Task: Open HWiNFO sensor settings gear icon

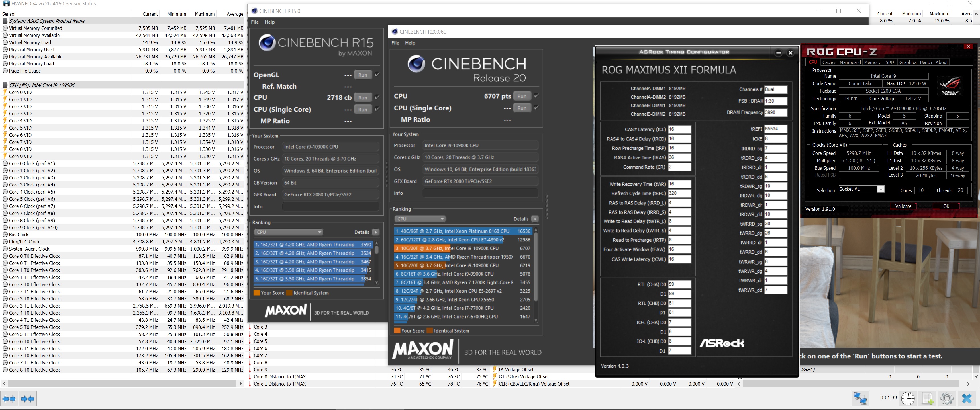Action: point(946,398)
